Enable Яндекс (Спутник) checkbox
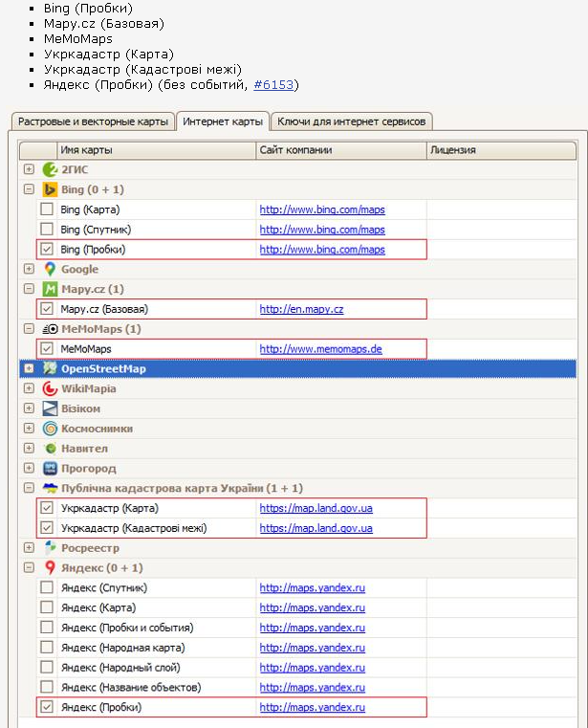The width and height of the screenshot is (588, 728). coord(47,587)
